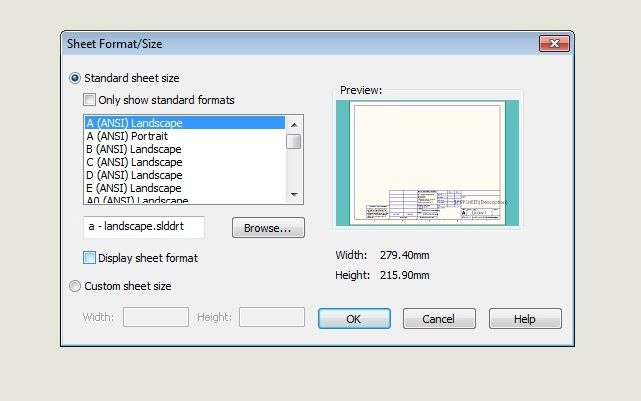Choose B (ANSI) Landscape sheet size

click(x=134, y=149)
